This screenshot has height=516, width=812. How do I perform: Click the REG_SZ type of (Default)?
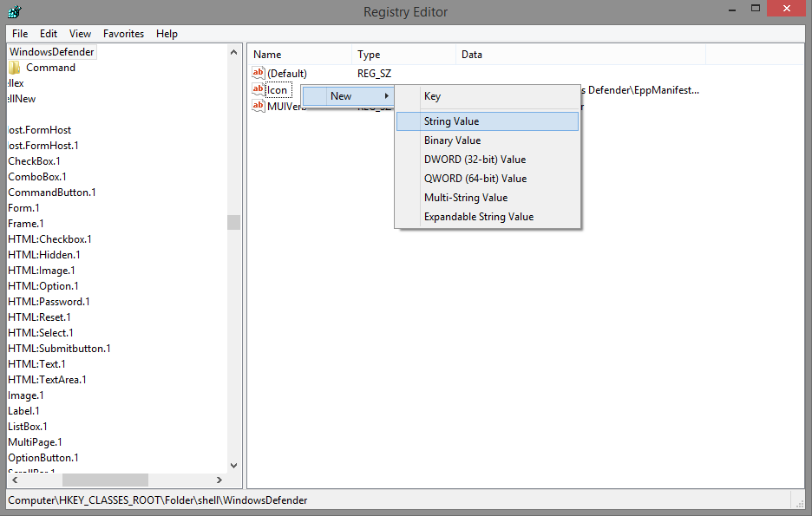pos(375,74)
